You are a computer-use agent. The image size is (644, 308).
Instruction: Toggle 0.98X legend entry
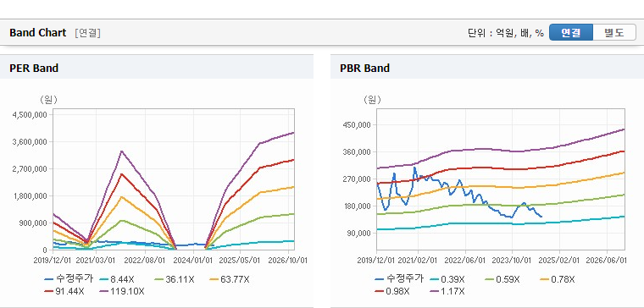coord(391,291)
